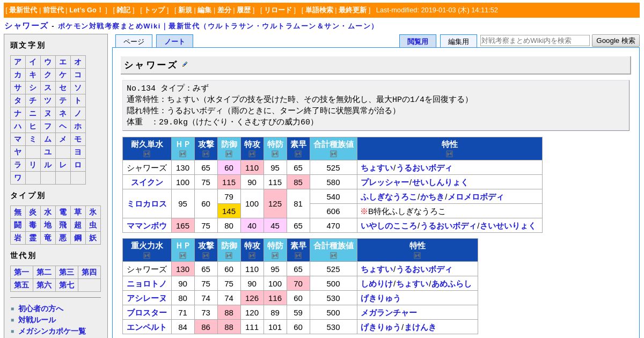The image size is (644, 338).
Task: Click リロード in the top menu bar
Action: point(278,10)
